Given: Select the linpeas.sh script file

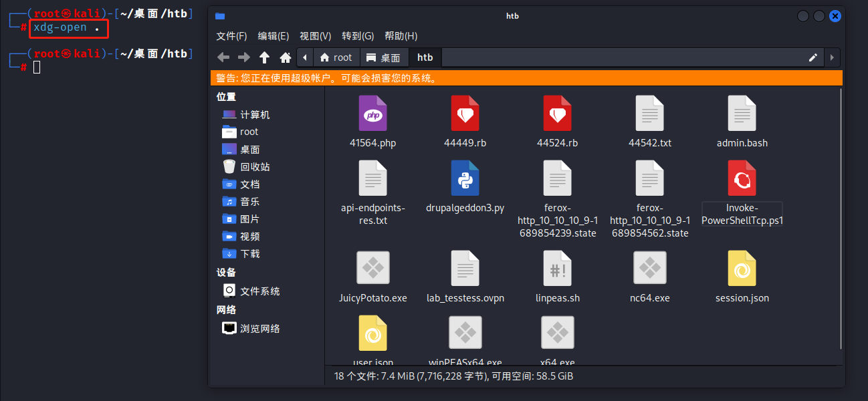Looking at the screenshot, I should coord(557,269).
